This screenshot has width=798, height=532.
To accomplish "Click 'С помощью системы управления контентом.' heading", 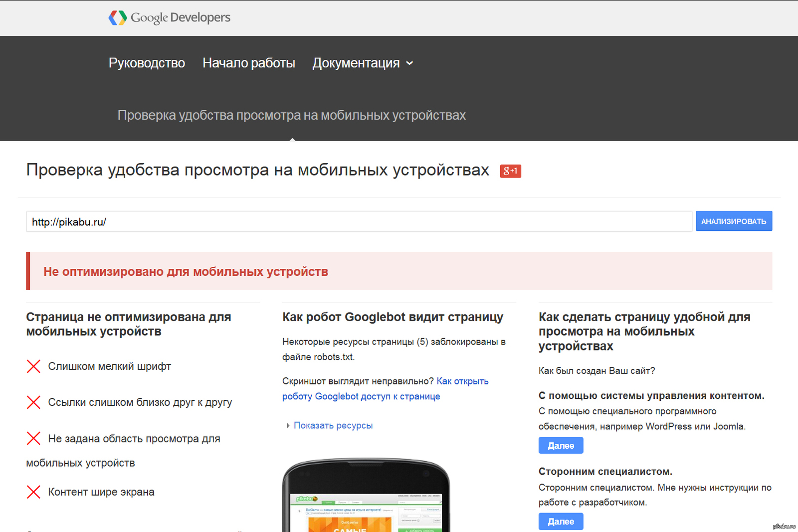I will 651,395.
